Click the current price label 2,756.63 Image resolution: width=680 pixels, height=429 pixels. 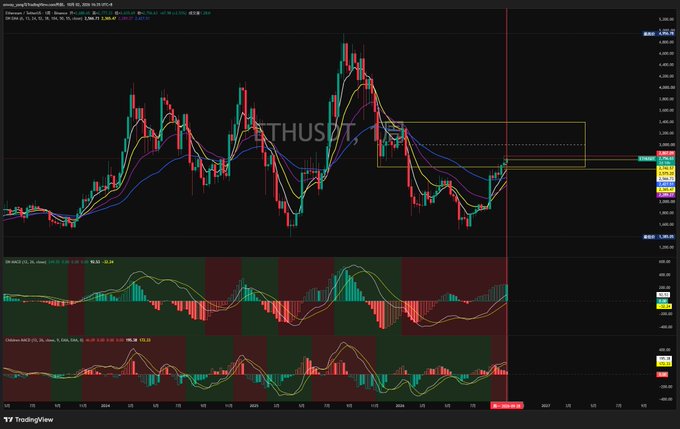pos(666,159)
